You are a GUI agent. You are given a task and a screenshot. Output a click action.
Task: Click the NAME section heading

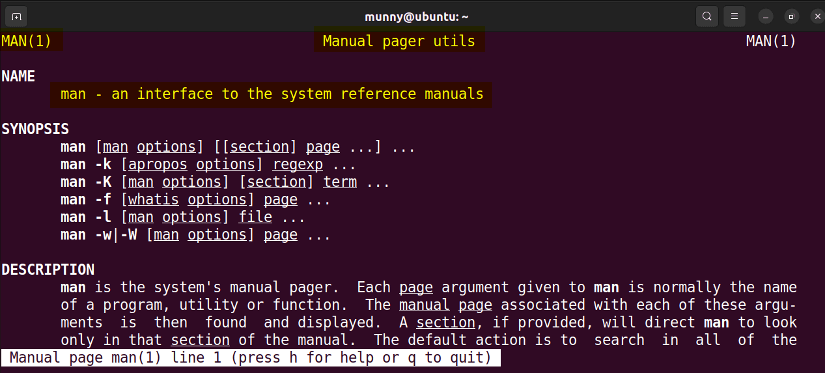tap(18, 76)
